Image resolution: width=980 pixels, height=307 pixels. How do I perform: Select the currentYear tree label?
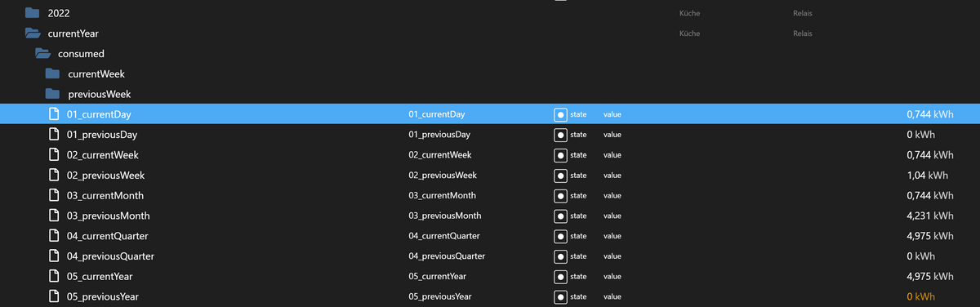73,33
